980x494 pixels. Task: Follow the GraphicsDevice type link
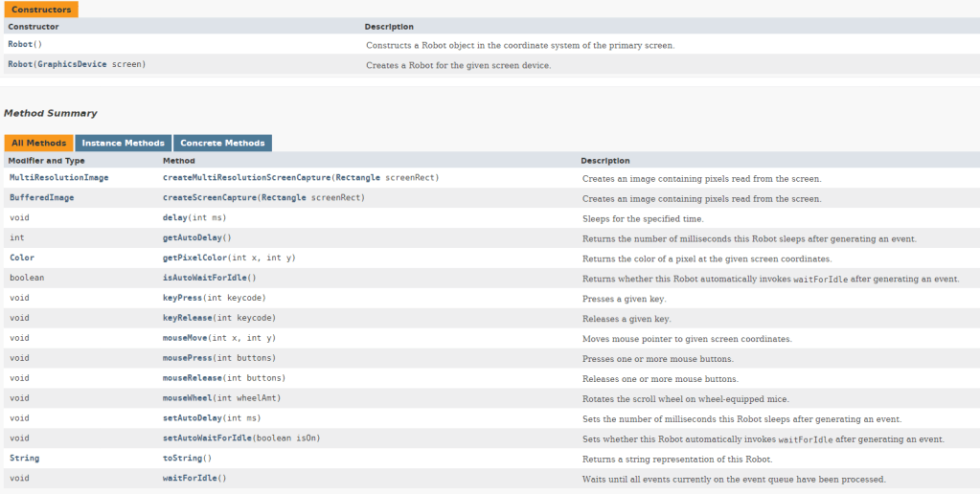[72, 64]
